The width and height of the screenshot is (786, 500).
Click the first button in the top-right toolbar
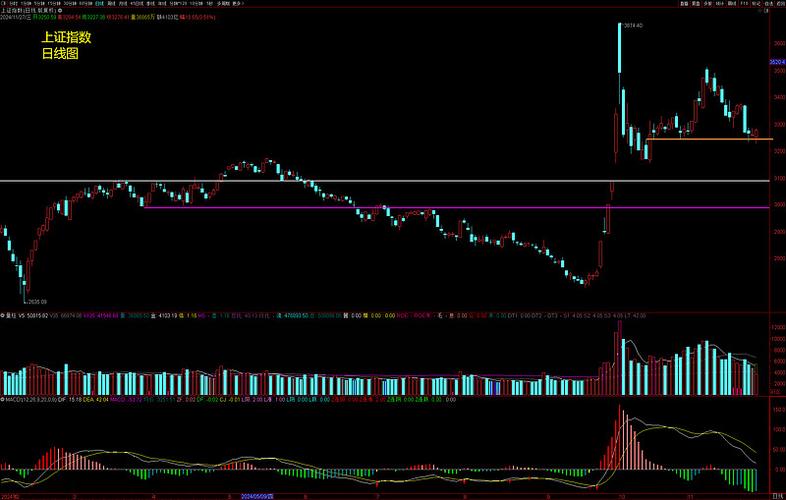point(684,3)
